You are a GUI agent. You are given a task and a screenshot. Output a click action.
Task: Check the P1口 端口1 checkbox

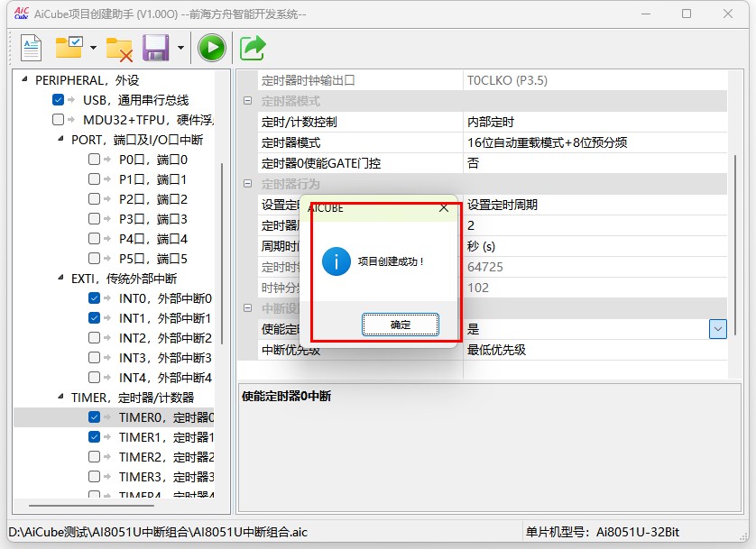(x=94, y=179)
